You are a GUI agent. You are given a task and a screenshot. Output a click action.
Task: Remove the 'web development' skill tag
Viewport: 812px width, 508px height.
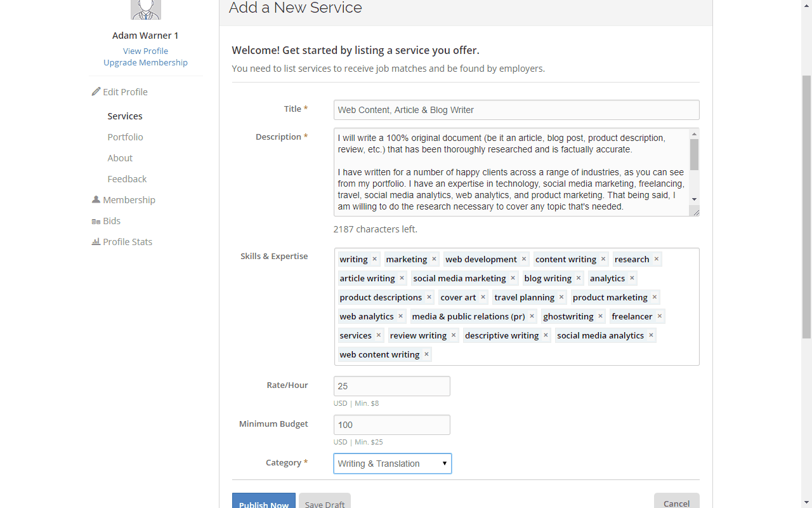pyautogui.click(x=524, y=259)
